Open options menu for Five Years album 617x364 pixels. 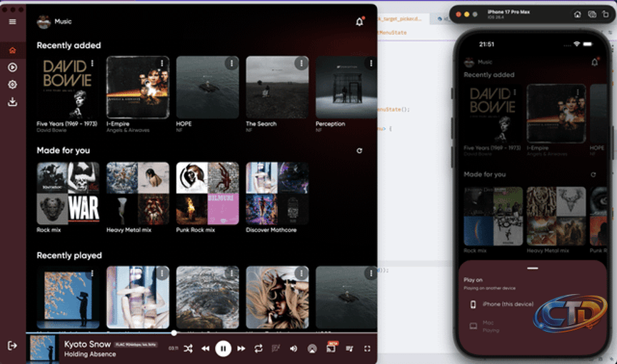click(x=92, y=64)
